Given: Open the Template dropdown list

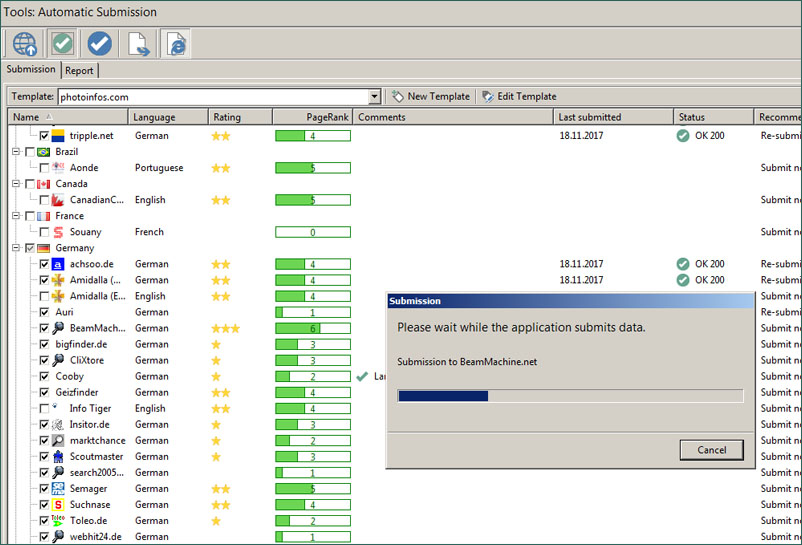Looking at the screenshot, I should [375, 97].
